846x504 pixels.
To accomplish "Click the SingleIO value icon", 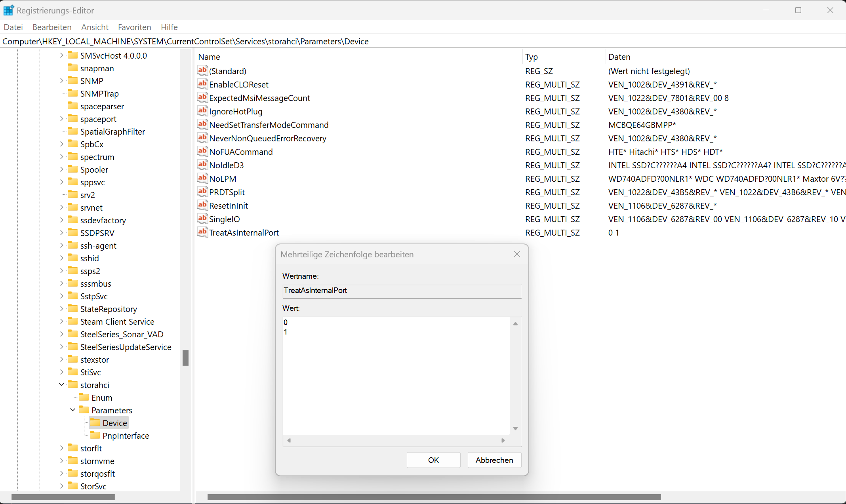I will coord(202,219).
